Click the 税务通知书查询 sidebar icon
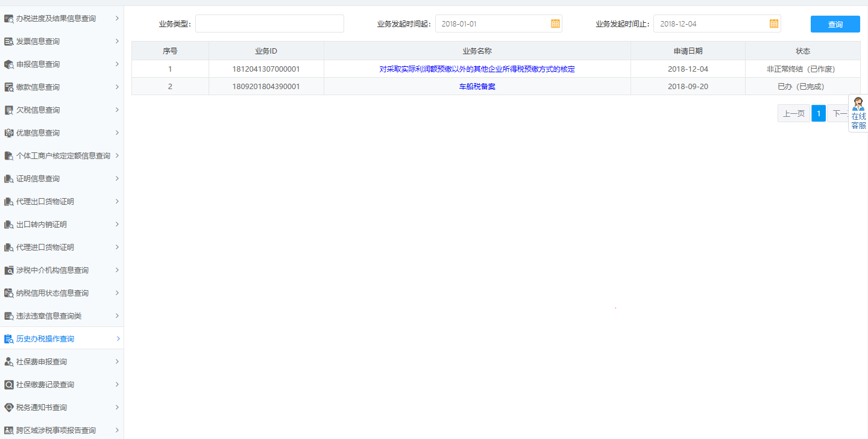The image size is (868, 439). pos(9,408)
